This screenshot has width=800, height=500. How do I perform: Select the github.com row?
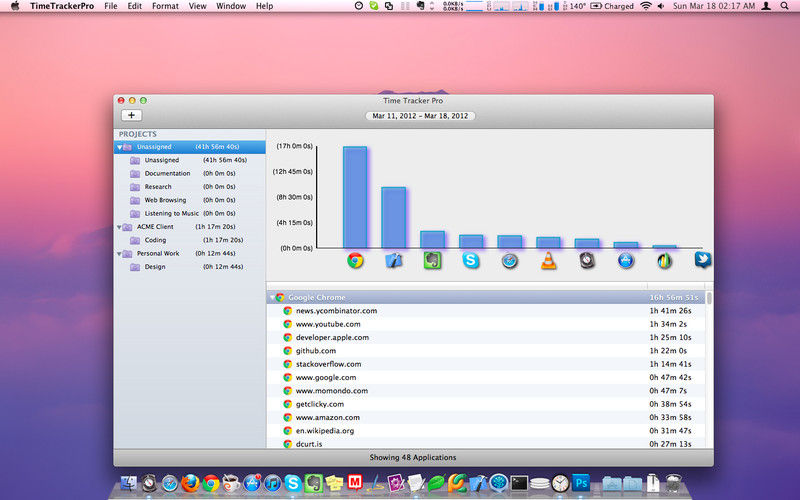pos(486,351)
